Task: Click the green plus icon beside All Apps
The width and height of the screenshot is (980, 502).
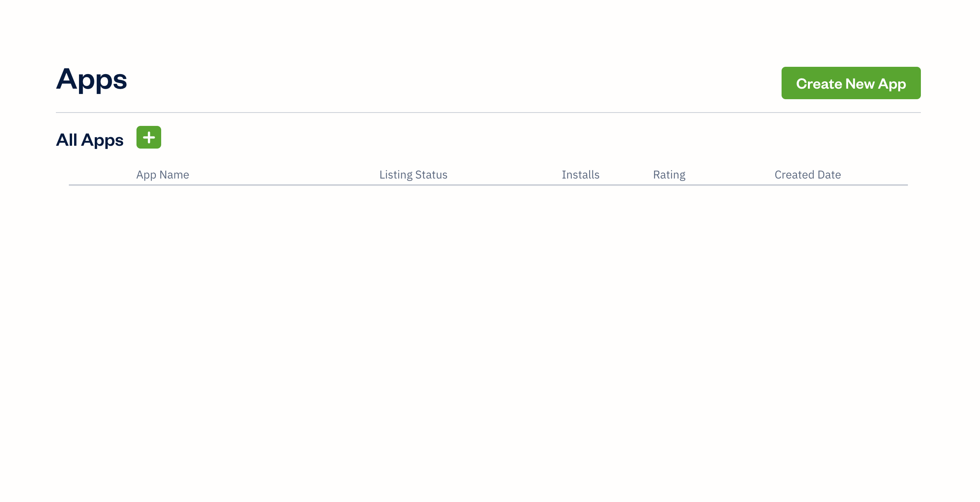Action: (x=149, y=137)
